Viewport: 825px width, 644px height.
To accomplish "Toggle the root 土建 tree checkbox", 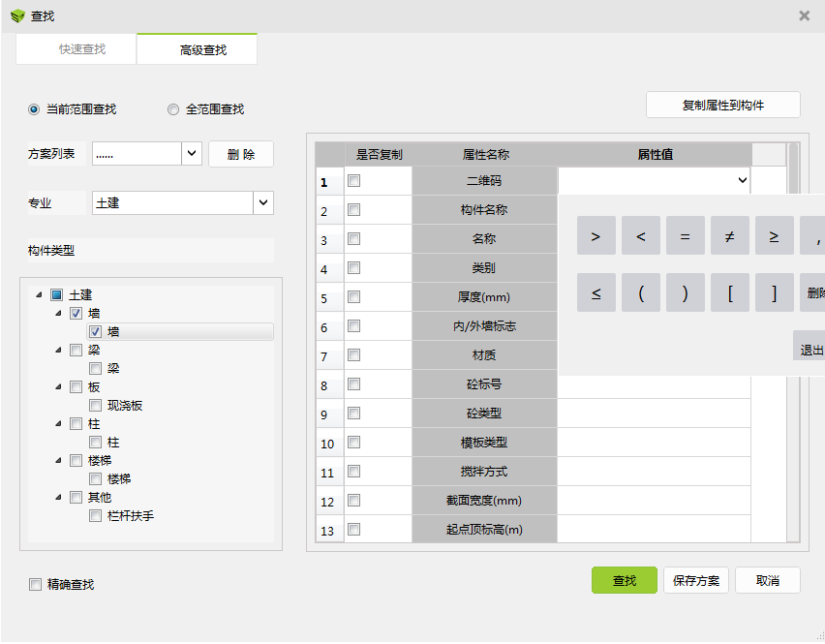I will (x=57, y=294).
